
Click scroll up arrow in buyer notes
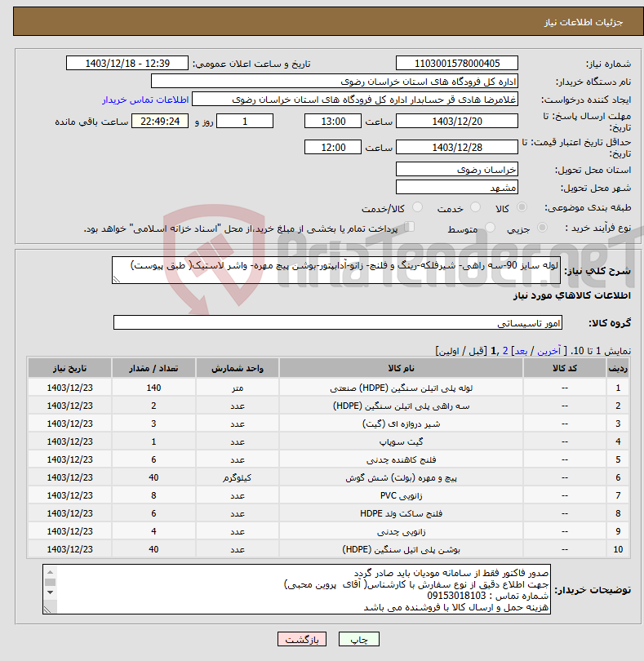[x=50, y=572]
